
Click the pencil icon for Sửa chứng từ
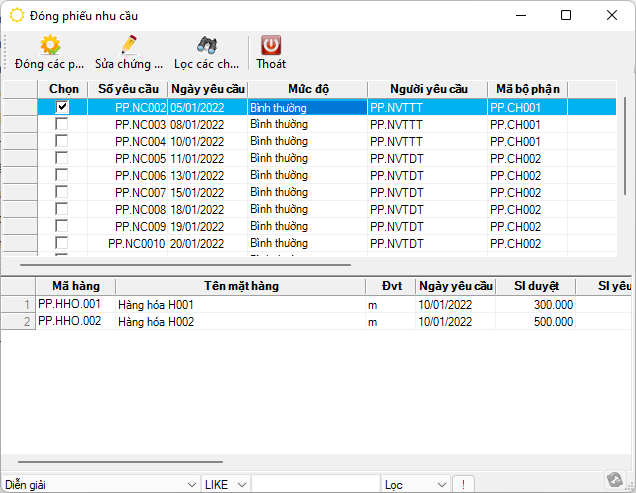pyautogui.click(x=129, y=45)
